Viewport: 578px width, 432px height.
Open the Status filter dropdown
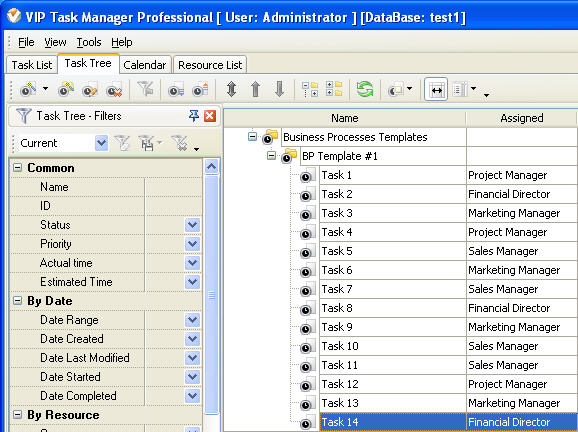192,225
